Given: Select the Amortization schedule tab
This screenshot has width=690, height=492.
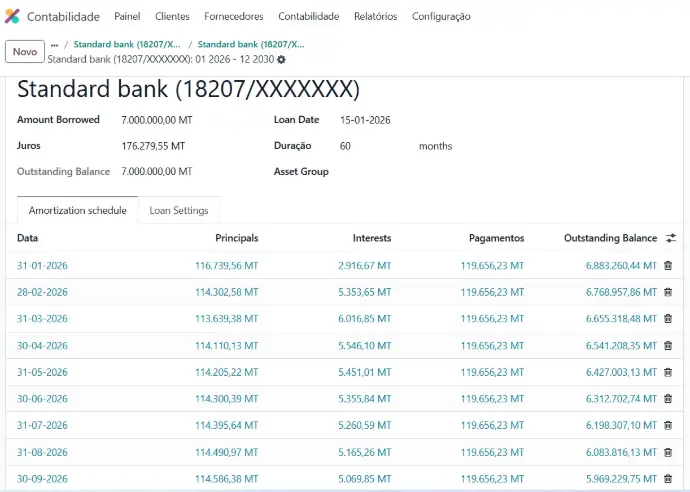Looking at the screenshot, I should click(78, 211).
